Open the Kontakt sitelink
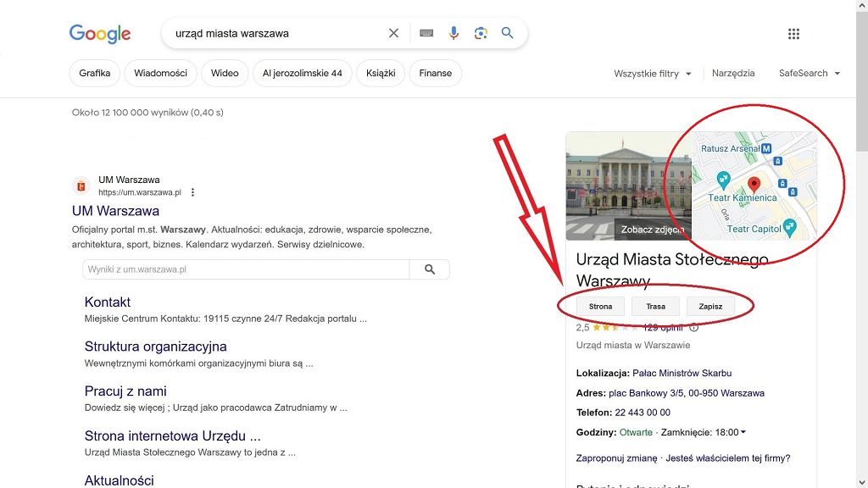This screenshot has height=488, width=868. tap(108, 302)
